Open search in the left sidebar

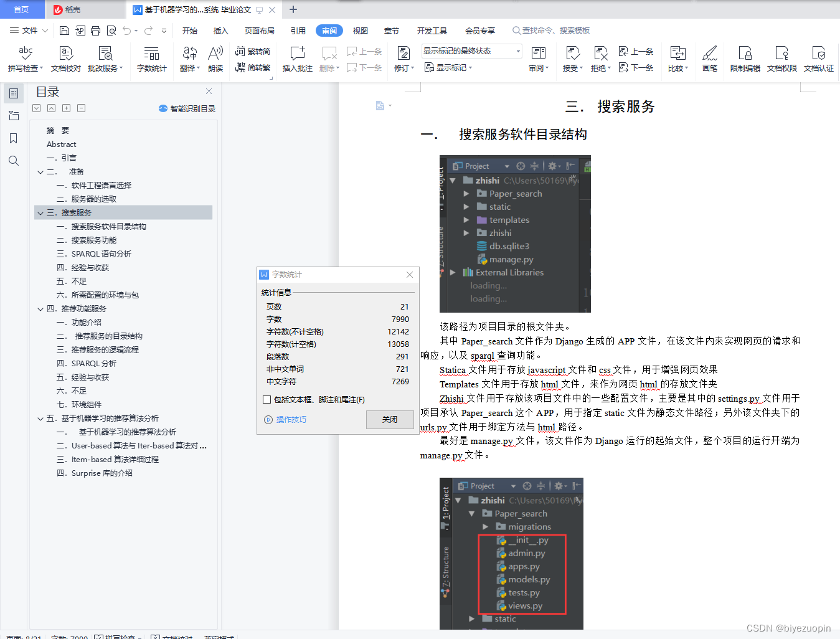pyautogui.click(x=13, y=161)
